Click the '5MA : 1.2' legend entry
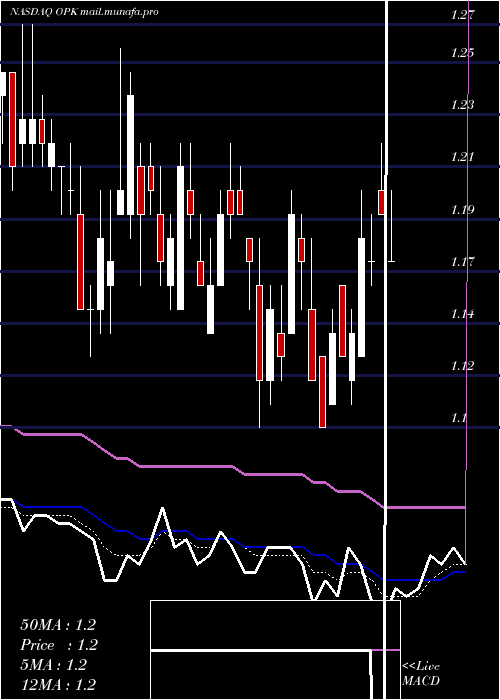 pos(54,665)
